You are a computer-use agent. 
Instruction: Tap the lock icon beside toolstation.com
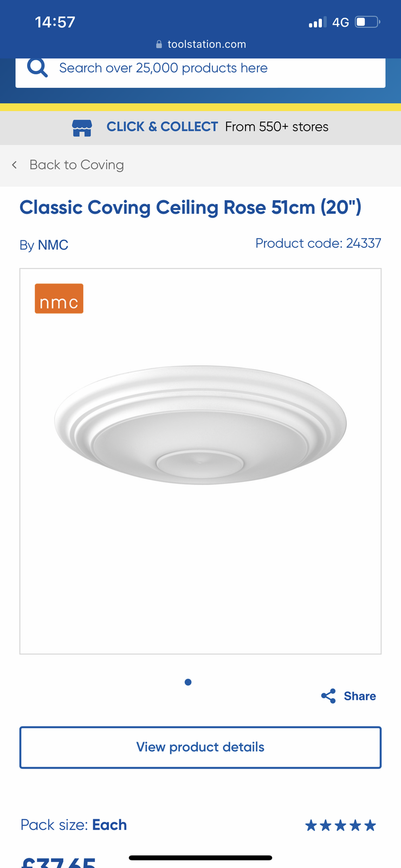tap(159, 44)
